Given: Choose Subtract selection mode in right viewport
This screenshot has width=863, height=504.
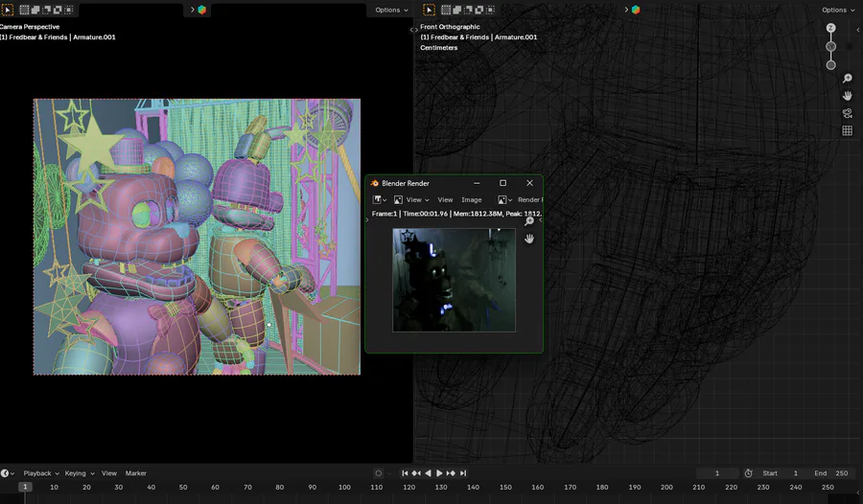Looking at the screenshot, I should click(468, 10).
